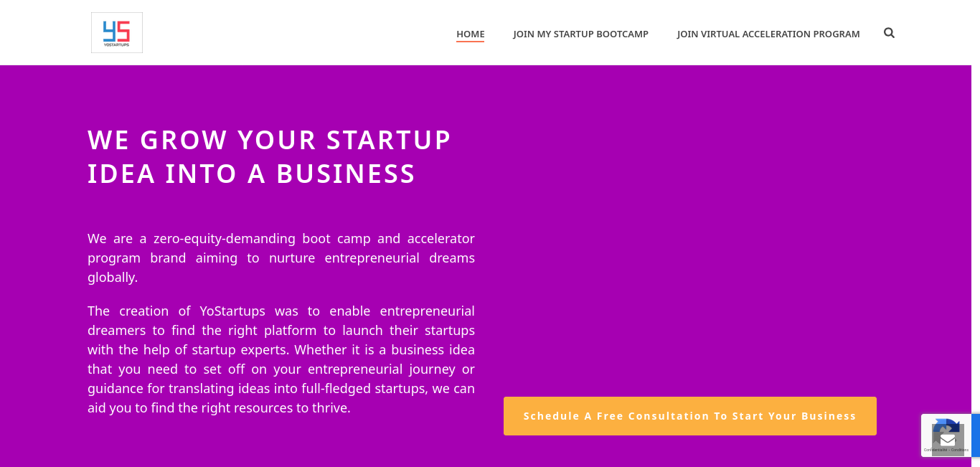This screenshot has height=467, width=980.
Task: Click the YoStartups logo
Action: point(117,32)
